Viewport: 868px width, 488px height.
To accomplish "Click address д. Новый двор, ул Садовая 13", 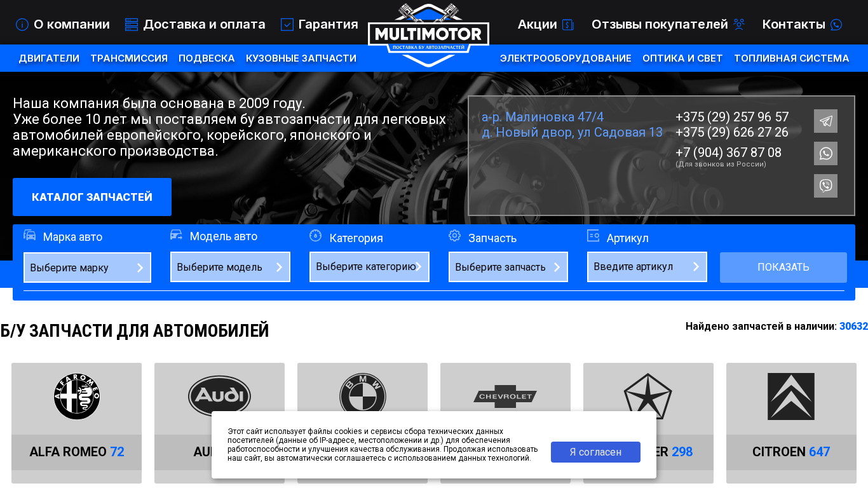I will [572, 132].
